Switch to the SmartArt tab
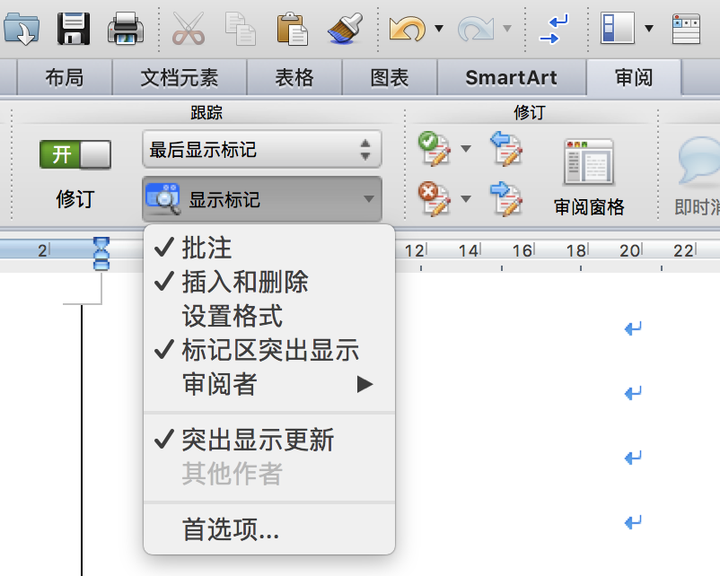Viewport: 720px width, 576px height. [x=511, y=77]
